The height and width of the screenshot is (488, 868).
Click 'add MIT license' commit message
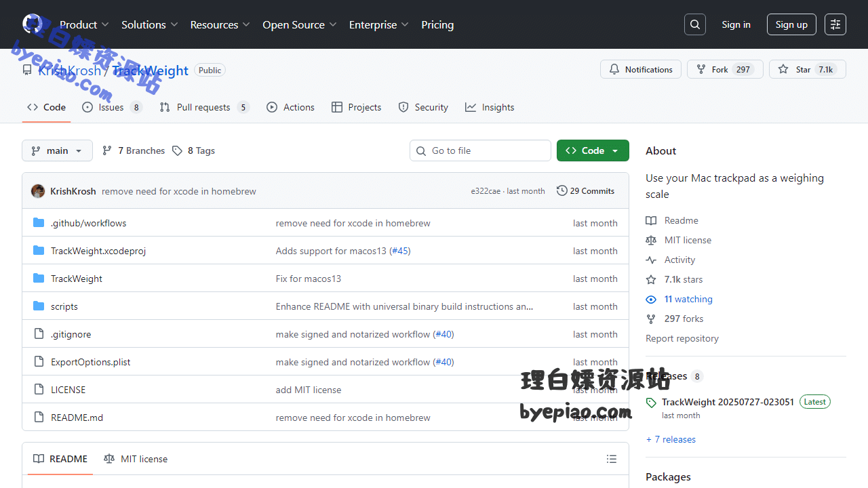[x=309, y=390]
